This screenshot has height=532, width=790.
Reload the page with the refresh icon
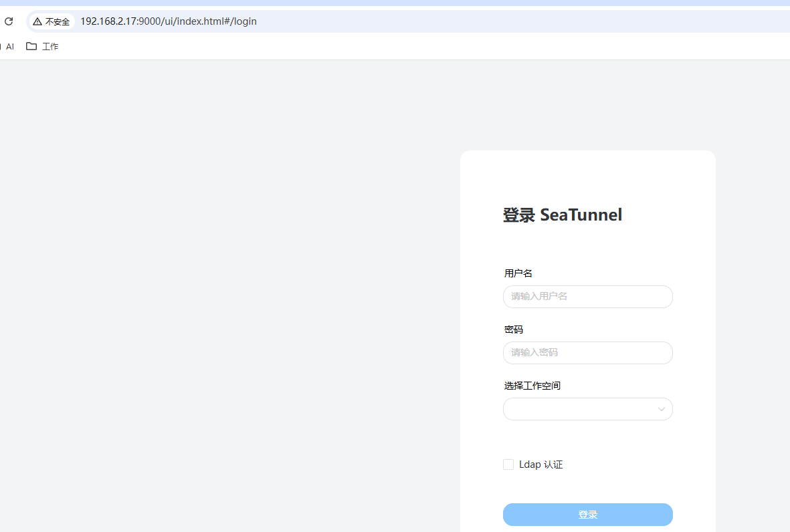coord(9,21)
